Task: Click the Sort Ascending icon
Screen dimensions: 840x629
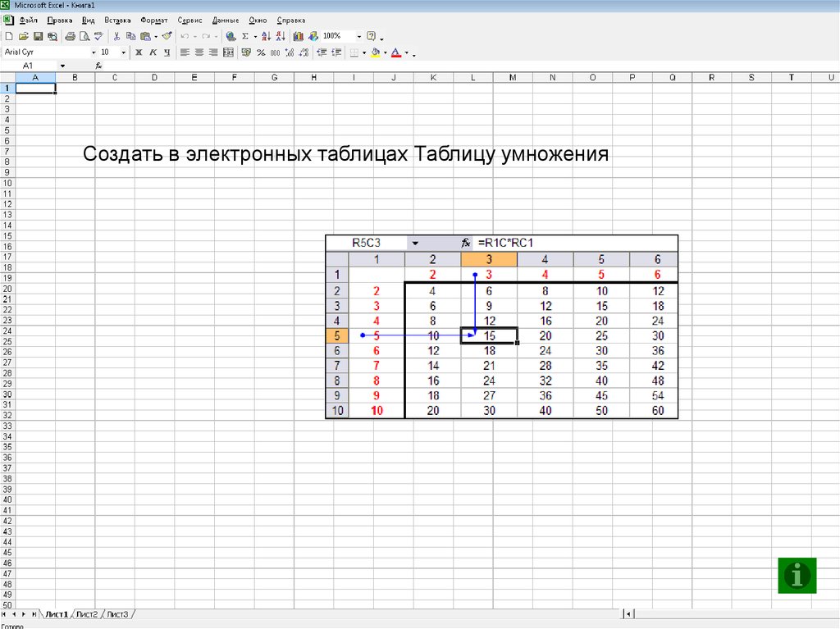Action: point(265,36)
